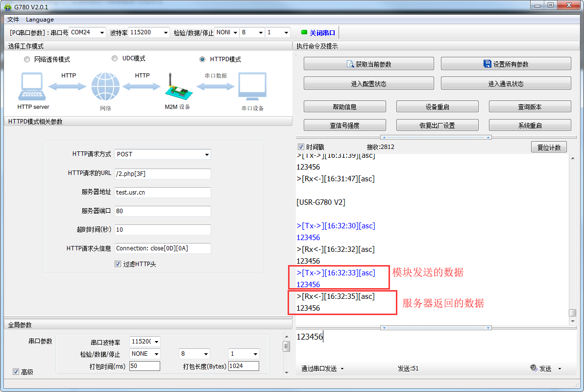Select the 网络透传模式 radio button
Image resolution: width=584 pixels, height=392 pixels.
point(27,59)
